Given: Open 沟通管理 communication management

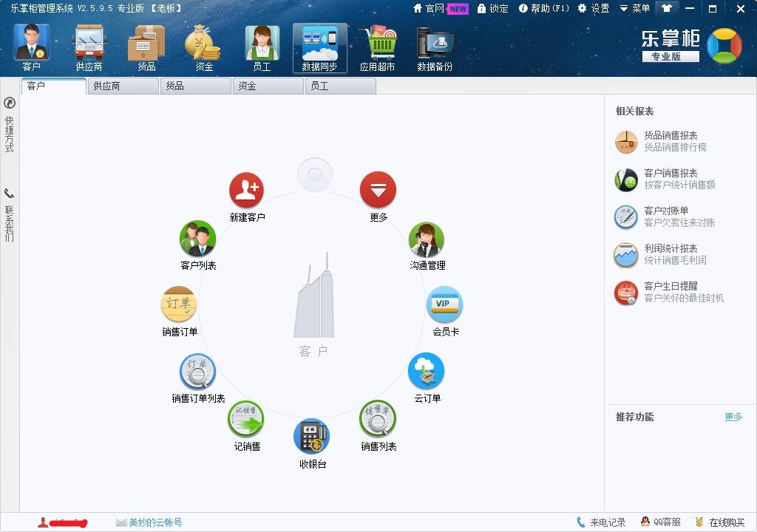Looking at the screenshot, I should pos(427,239).
